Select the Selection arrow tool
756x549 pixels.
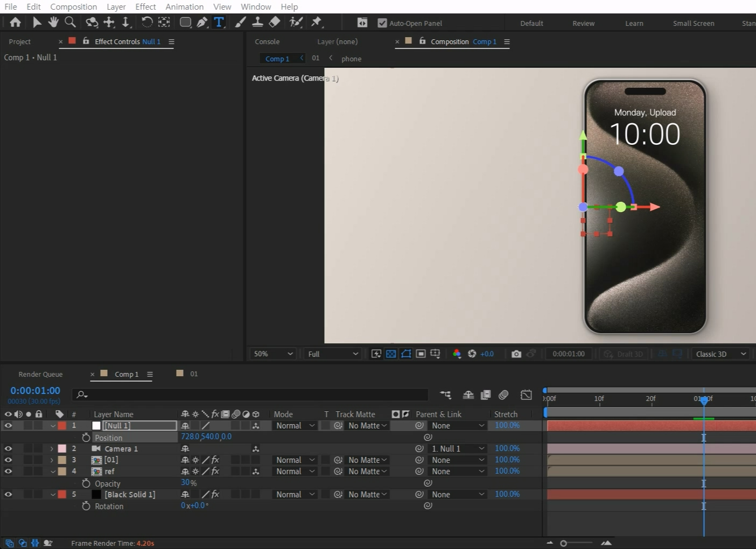pyautogui.click(x=37, y=22)
